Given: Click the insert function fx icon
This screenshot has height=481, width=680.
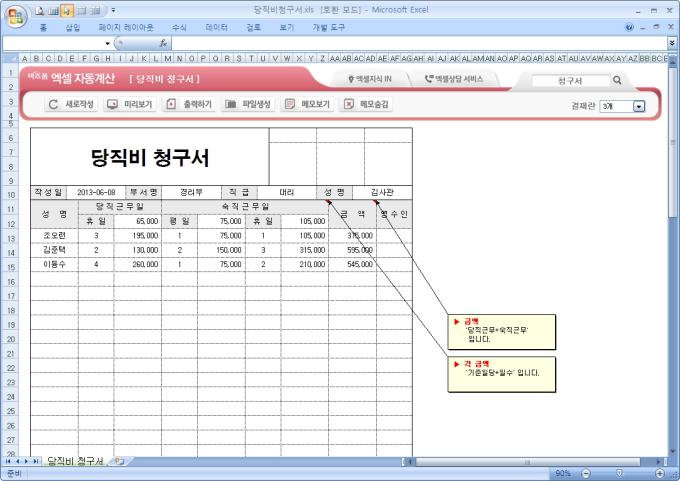Looking at the screenshot, I should [163, 43].
